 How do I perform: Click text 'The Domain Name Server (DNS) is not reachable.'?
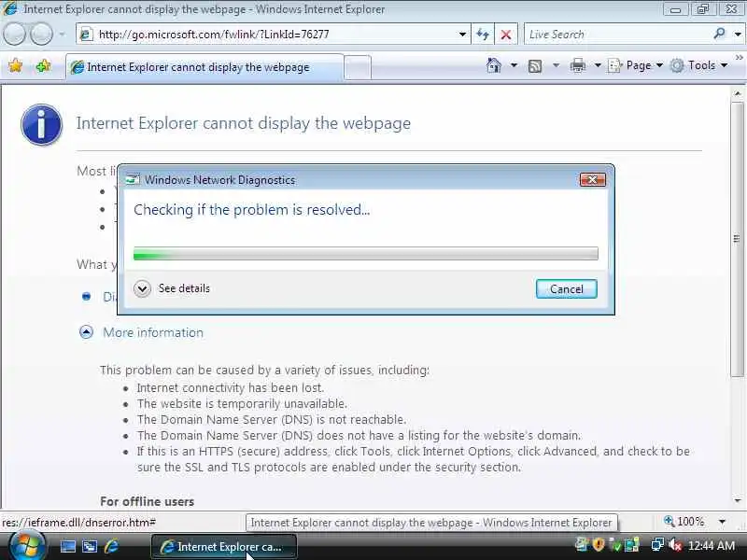[x=272, y=419]
